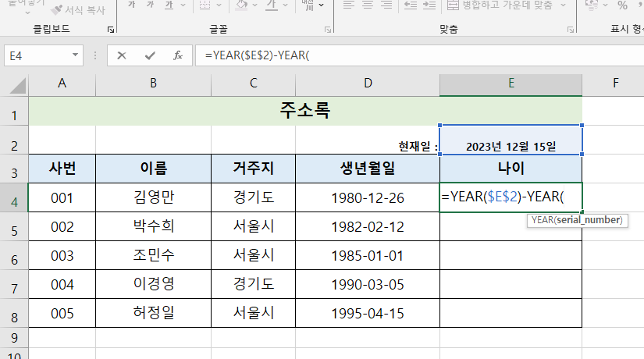Open the phonetic guide dropdown arrow
This screenshot has width=644, height=359.
(x=321, y=5)
